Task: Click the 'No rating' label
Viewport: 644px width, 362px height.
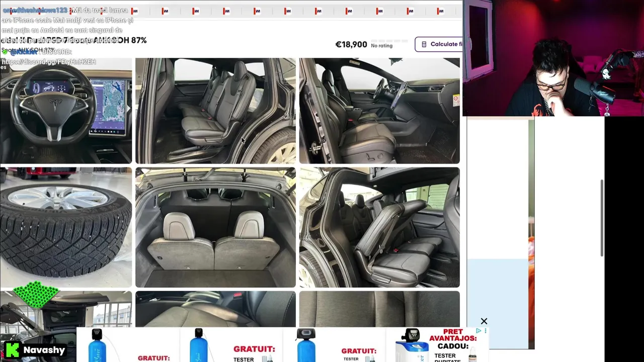Action: tap(381, 46)
